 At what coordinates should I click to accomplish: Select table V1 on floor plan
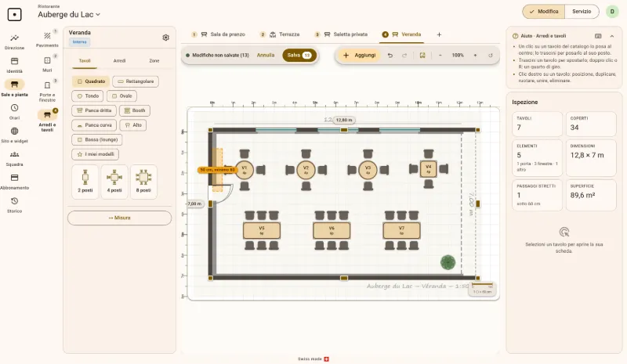pos(245,170)
